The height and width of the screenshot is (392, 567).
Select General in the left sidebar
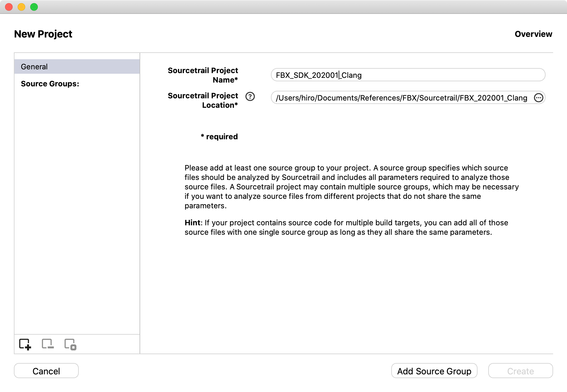coord(77,66)
